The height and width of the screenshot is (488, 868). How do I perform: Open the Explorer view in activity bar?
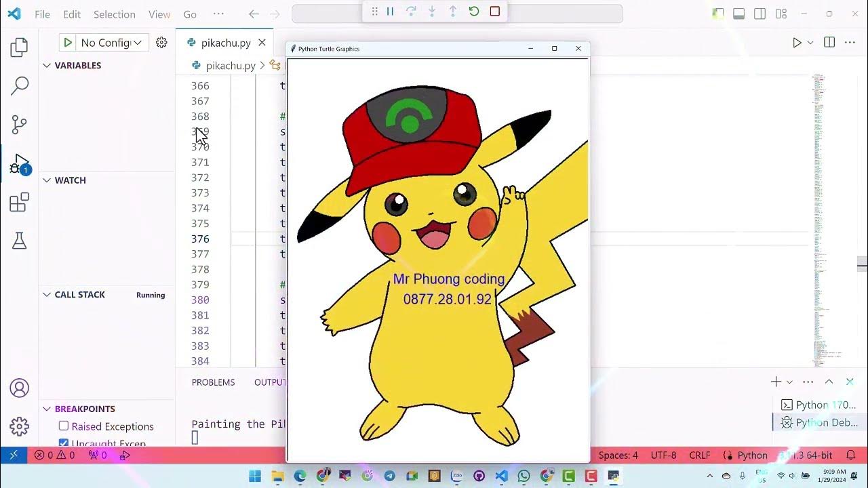[x=19, y=47]
